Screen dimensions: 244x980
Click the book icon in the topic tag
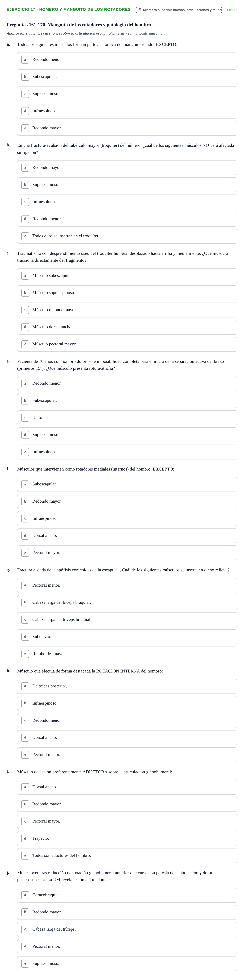140,10
